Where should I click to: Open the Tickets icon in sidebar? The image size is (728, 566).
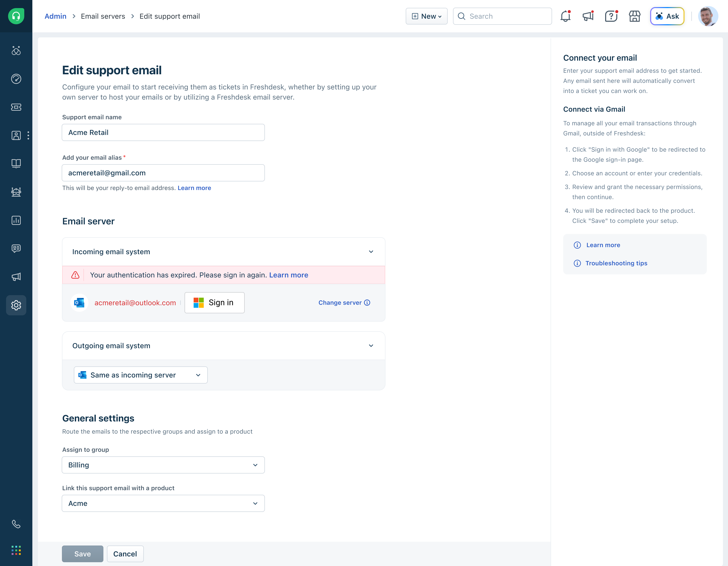(16, 107)
